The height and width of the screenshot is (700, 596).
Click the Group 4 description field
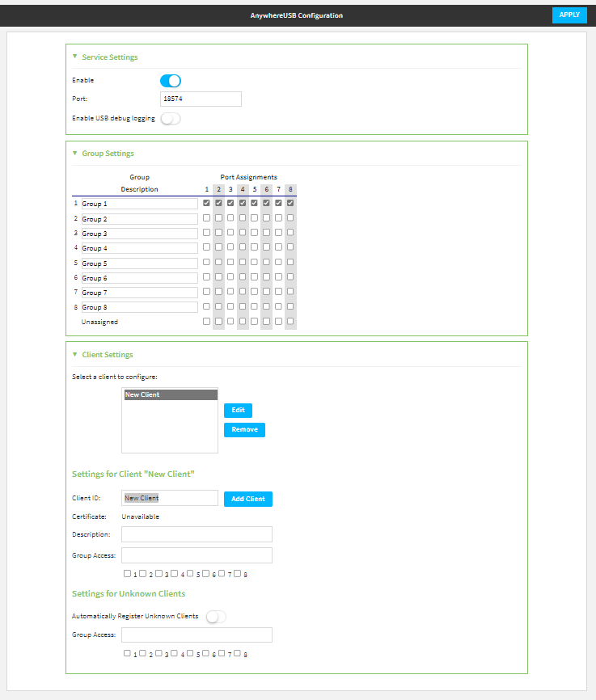tap(139, 248)
